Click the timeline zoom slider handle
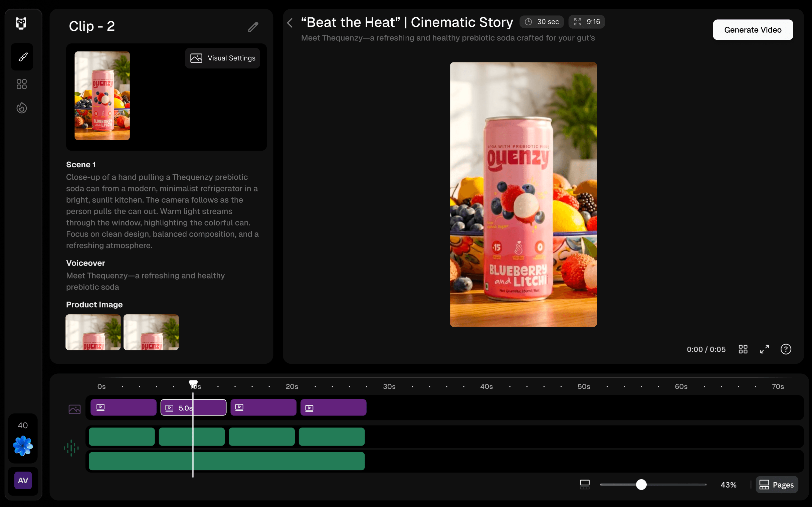 [641, 485]
